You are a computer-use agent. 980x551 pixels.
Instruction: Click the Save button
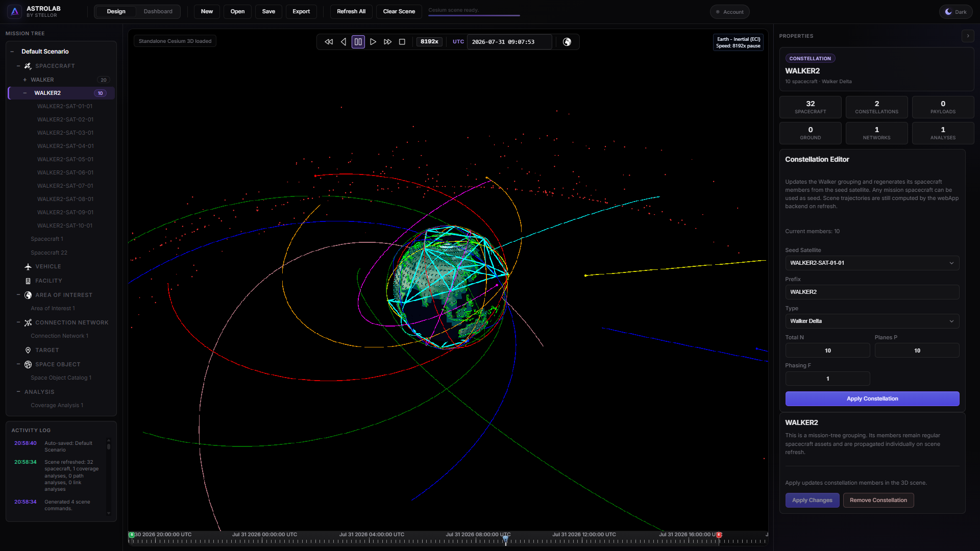click(x=268, y=12)
